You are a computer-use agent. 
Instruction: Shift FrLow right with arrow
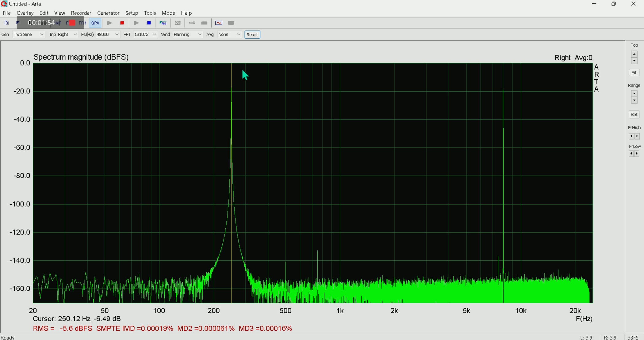point(637,153)
